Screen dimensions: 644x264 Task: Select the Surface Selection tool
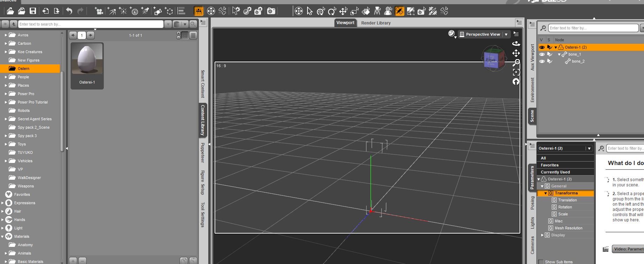click(x=366, y=11)
